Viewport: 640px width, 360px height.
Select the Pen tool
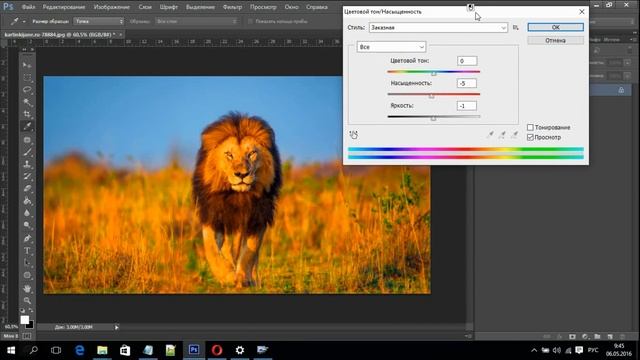click(27, 238)
